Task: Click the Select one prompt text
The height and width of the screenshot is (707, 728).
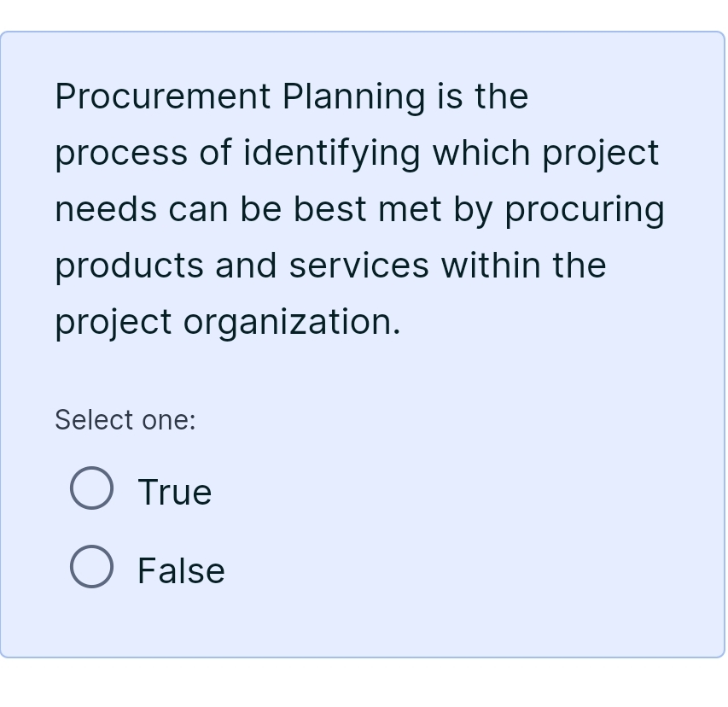Action: click(x=125, y=419)
